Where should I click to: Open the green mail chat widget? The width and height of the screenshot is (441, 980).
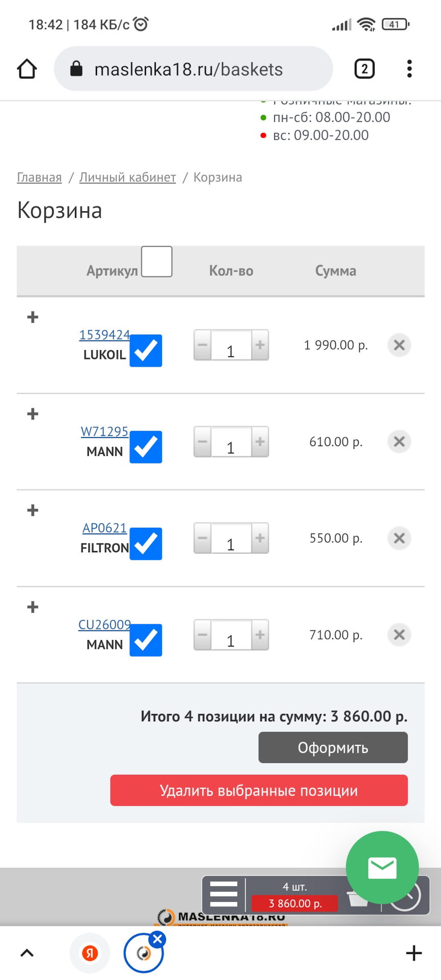pyautogui.click(x=382, y=868)
